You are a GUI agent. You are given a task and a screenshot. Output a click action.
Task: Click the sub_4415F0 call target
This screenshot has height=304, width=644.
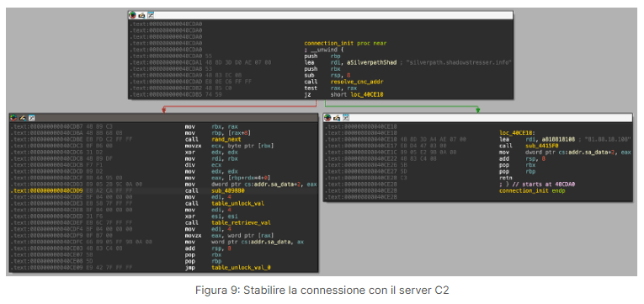(542, 147)
